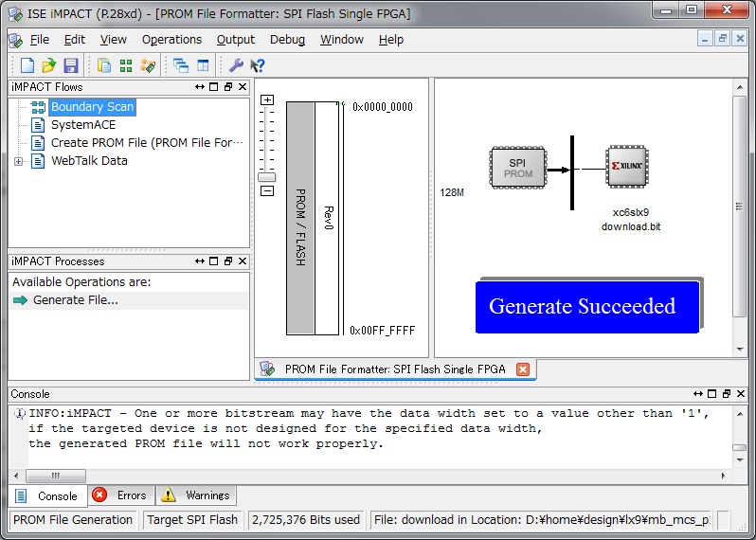756x540 pixels.
Task: Click the Generate Succeeded blue banner
Action: click(587, 307)
